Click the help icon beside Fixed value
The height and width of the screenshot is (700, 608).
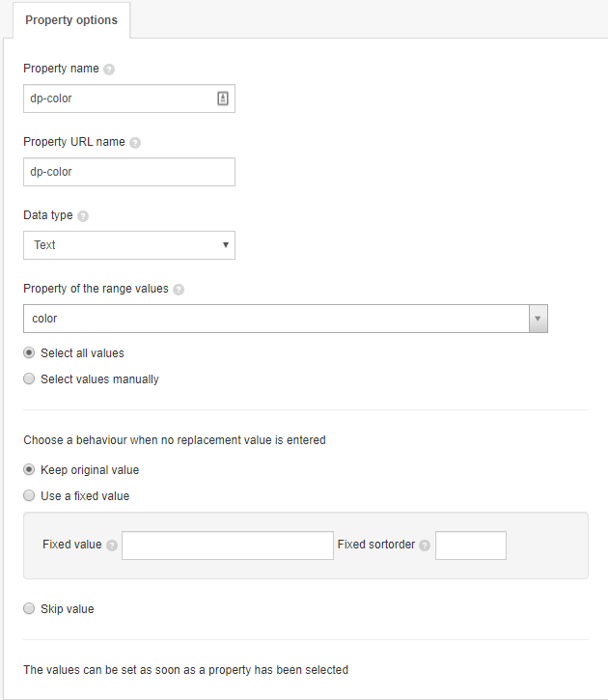coord(112,546)
